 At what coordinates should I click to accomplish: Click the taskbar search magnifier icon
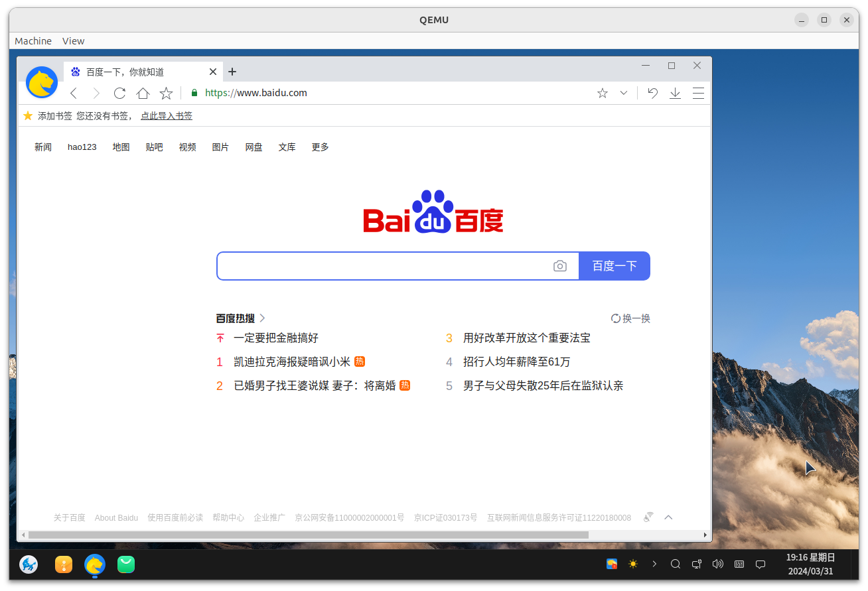[x=676, y=564]
